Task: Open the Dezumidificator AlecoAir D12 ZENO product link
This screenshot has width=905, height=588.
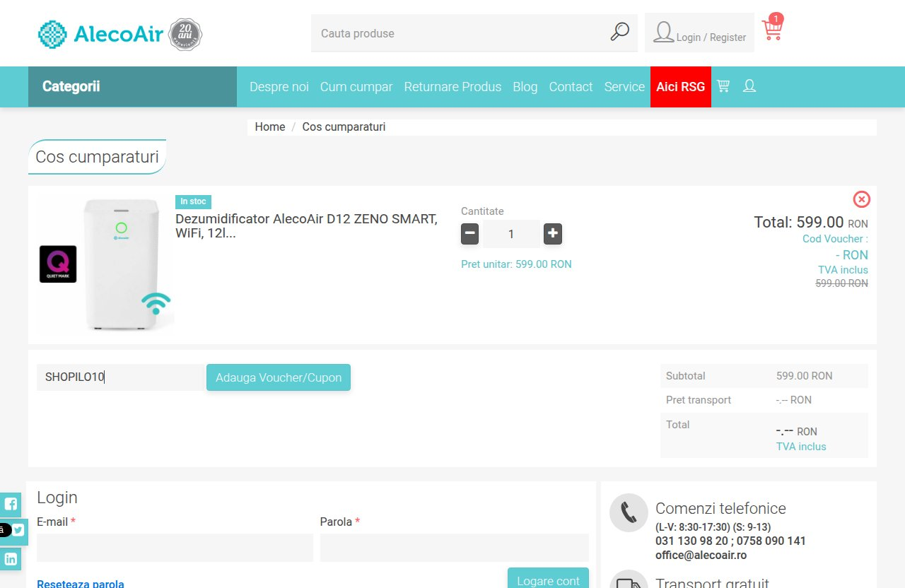Action: [x=307, y=225]
